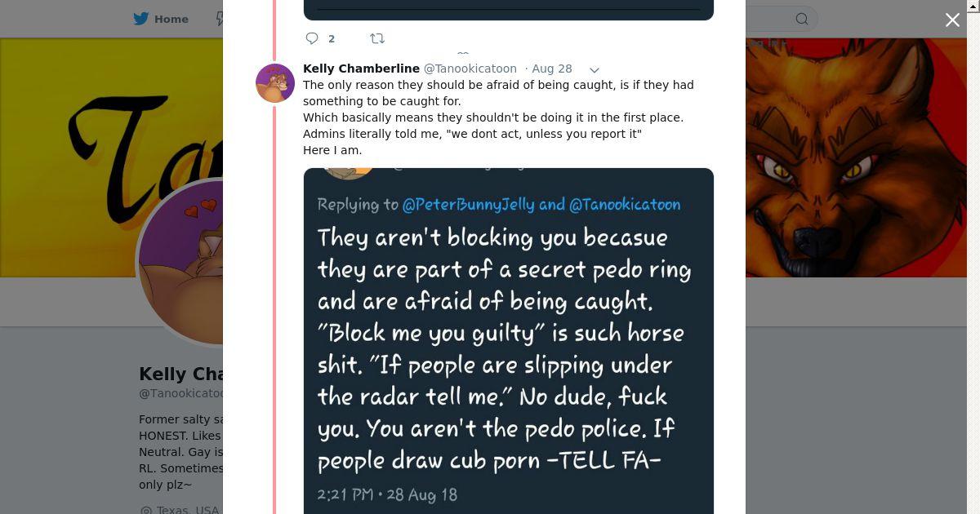Focus the Twitter search field
980x514 pixels.
[768, 19]
